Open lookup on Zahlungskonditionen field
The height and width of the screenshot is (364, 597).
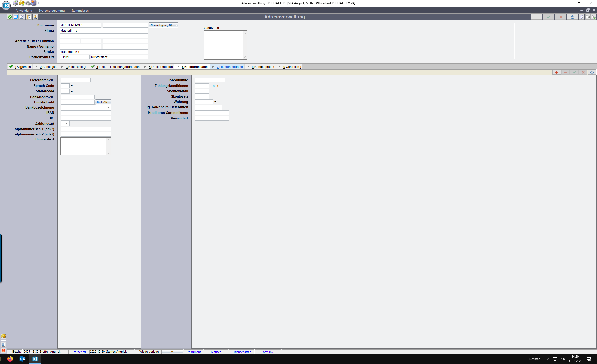pos(207,86)
